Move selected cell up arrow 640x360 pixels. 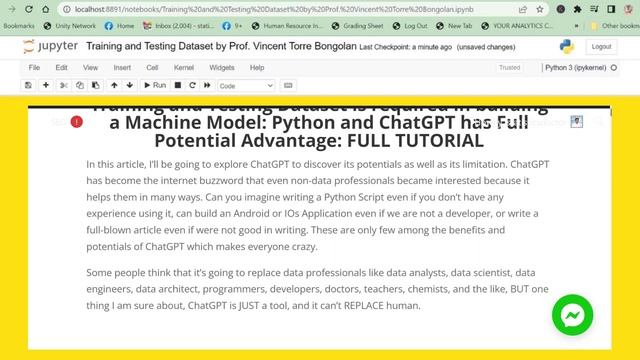114,85
